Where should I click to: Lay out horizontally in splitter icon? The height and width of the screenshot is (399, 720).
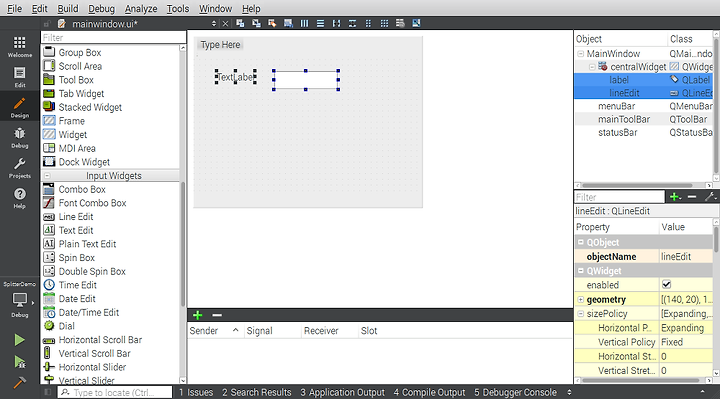[337, 23]
